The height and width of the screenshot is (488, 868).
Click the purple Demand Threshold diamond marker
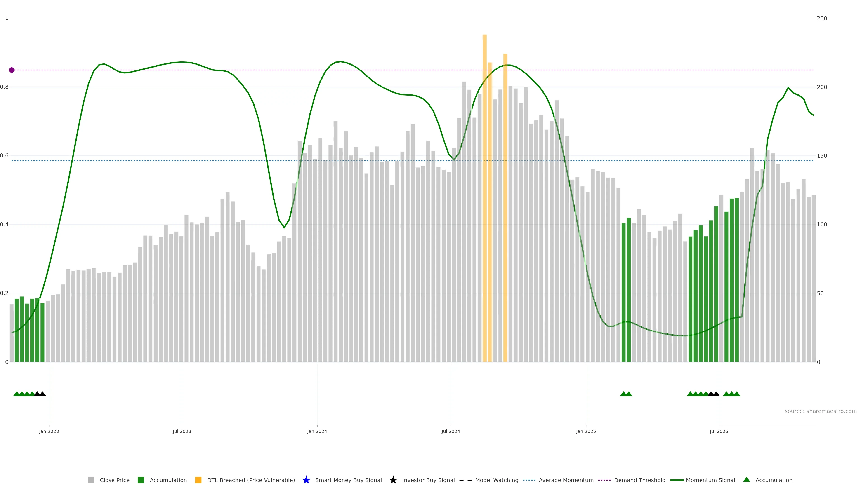pyautogui.click(x=12, y=70)
